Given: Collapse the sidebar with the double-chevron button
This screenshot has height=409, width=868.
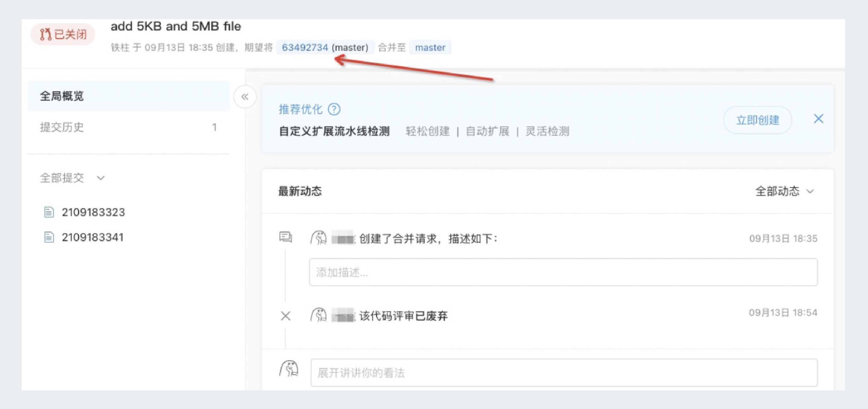Looking at the screenshot, I should point(245,97).
